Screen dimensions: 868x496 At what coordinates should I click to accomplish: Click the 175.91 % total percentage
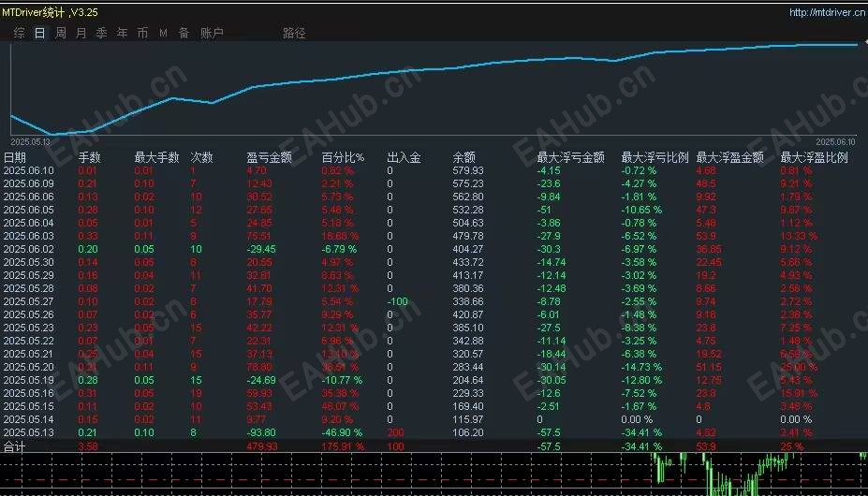coord(344,446)
